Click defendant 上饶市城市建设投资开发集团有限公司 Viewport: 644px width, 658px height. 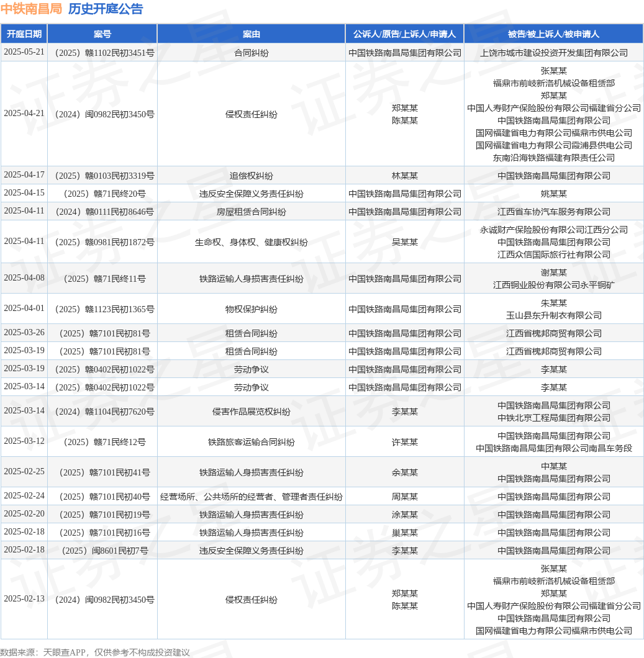(554, 53)
